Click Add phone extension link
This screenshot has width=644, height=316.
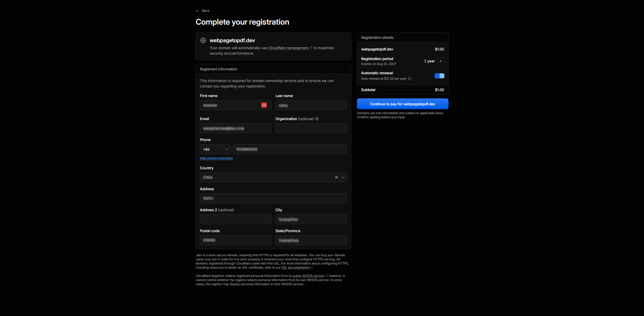point(216,158)
